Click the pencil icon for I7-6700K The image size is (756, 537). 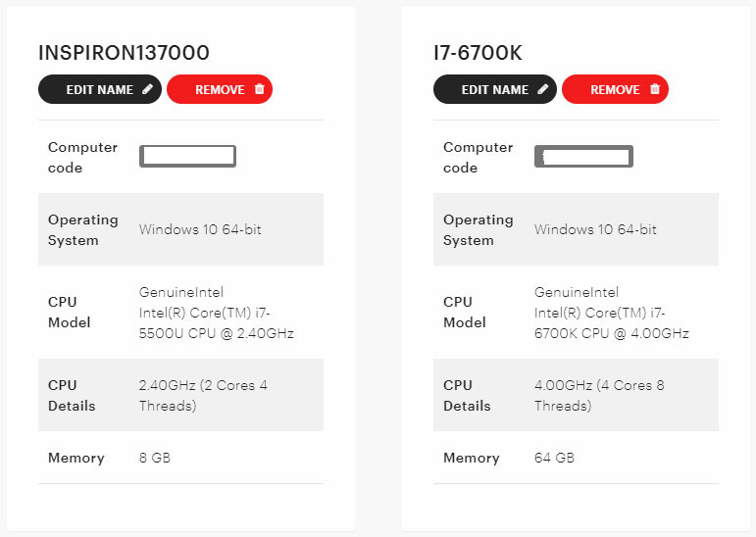pyautogui.click(x=543, y=89)
